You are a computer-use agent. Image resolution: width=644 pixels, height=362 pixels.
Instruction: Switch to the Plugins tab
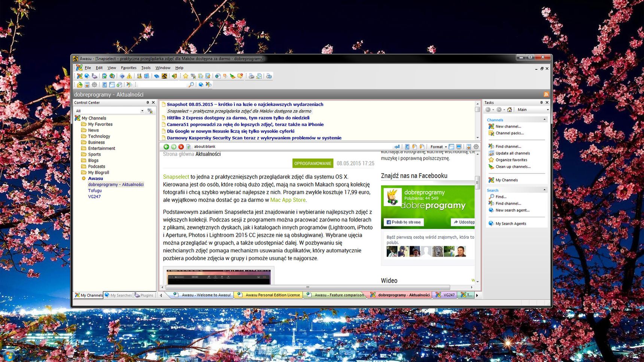tap(144, 295)
